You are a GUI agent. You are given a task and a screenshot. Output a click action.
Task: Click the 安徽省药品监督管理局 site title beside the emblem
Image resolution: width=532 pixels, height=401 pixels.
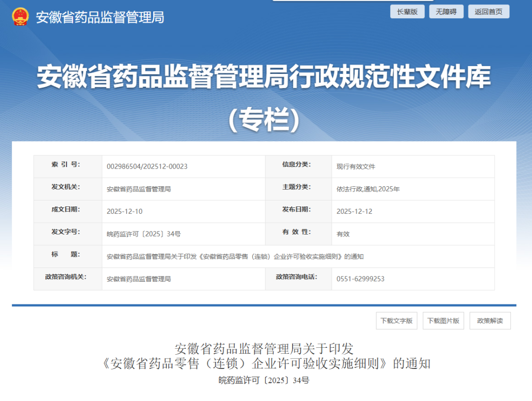click(x=100, y=17)
